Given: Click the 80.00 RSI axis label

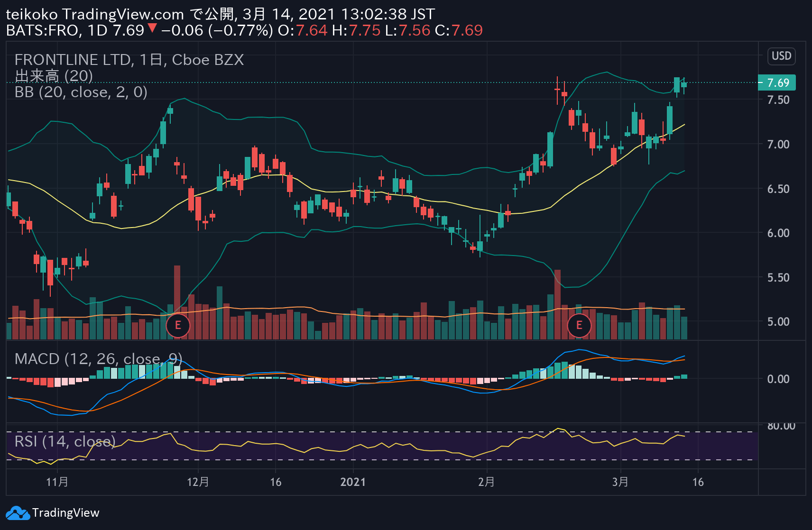Looking at the screenshot, I should click(781, 426).
